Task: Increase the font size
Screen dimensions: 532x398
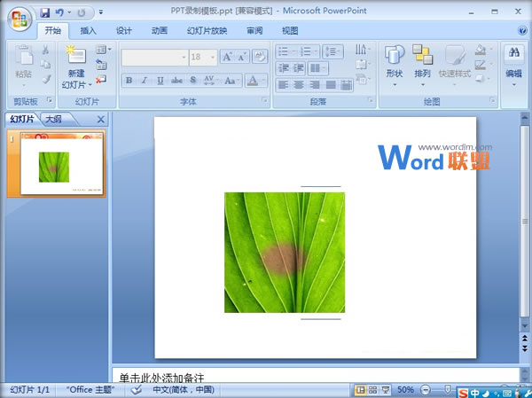Action: (x=227, y=57)
